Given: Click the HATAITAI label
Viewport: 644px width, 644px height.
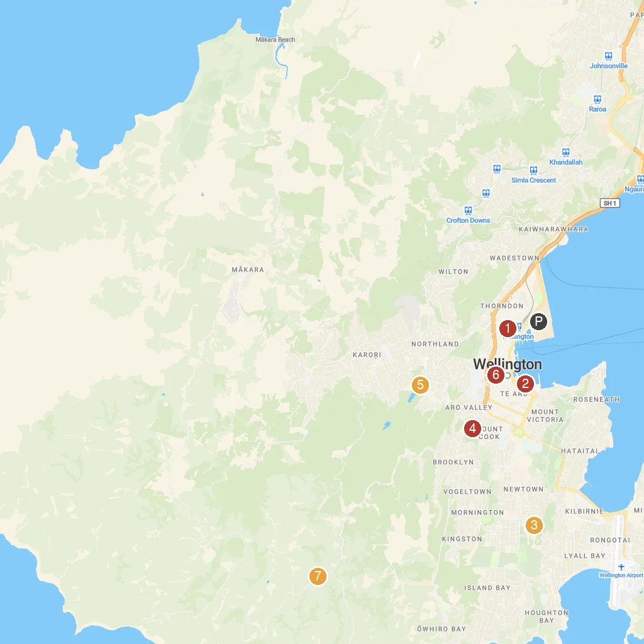Looking at the screenshot, I should pos(579,451).
